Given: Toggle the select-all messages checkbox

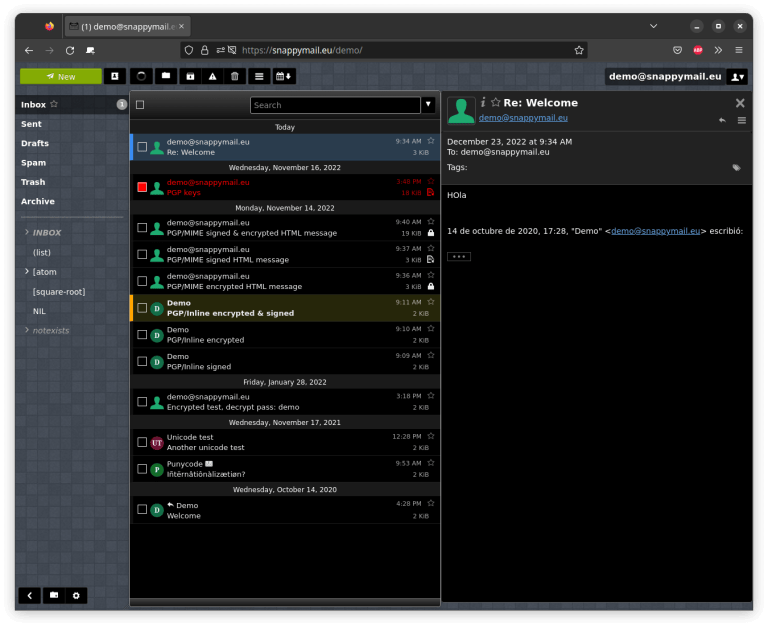Looking at the screenshot, I should pos(140,105).
